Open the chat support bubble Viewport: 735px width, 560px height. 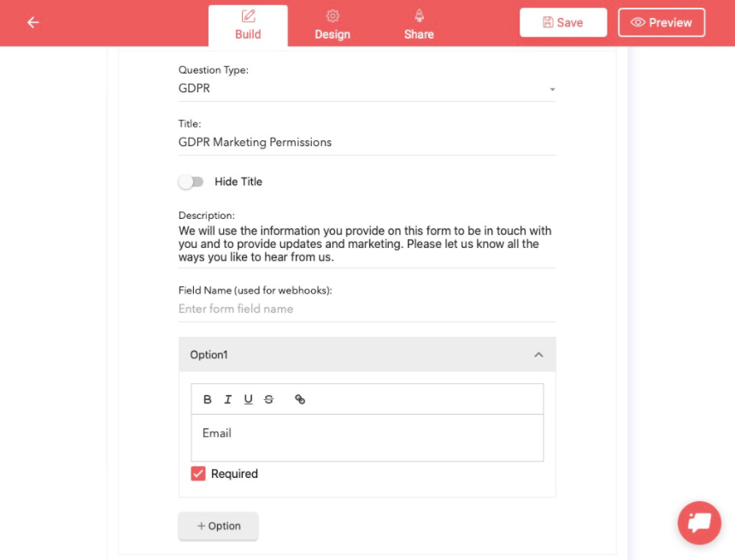pos(699,522)
